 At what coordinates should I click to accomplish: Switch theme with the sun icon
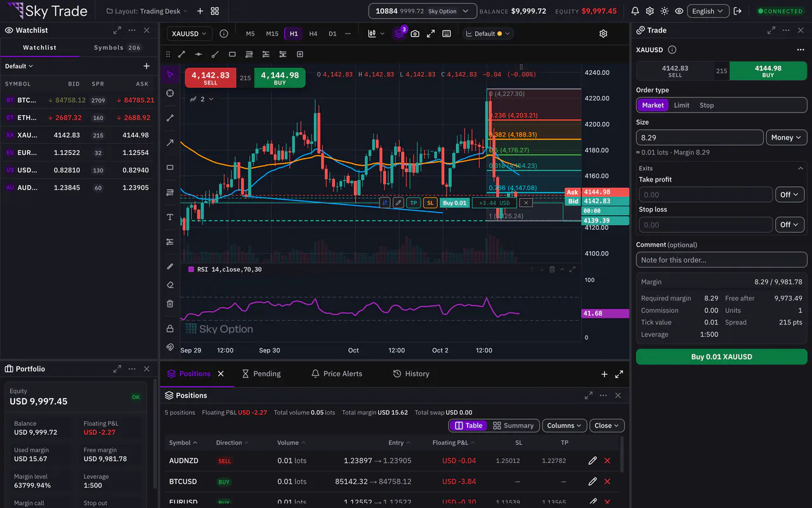point(664,11)
